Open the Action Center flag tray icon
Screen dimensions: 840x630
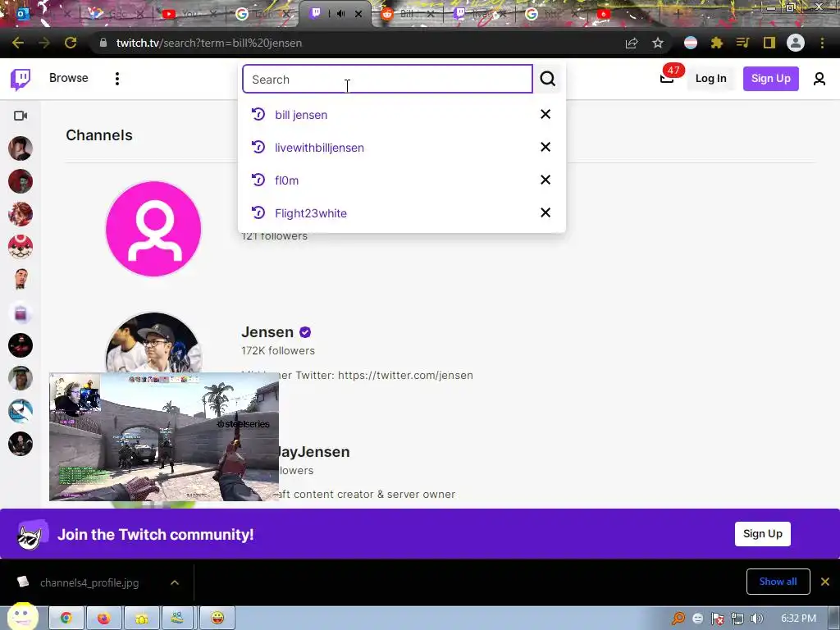click(x=717, y=619)
